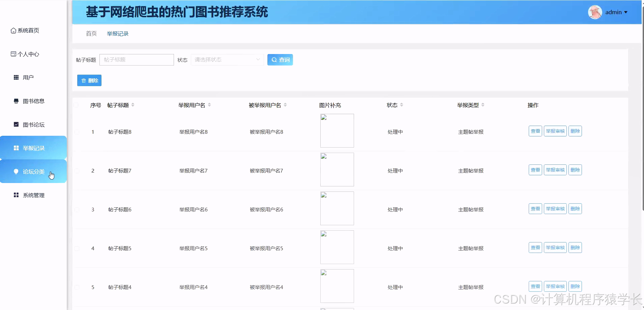The image size is (644, 310).
Task: Select the 系统首页 home icon in sidebar
Action: click(13, 30)
